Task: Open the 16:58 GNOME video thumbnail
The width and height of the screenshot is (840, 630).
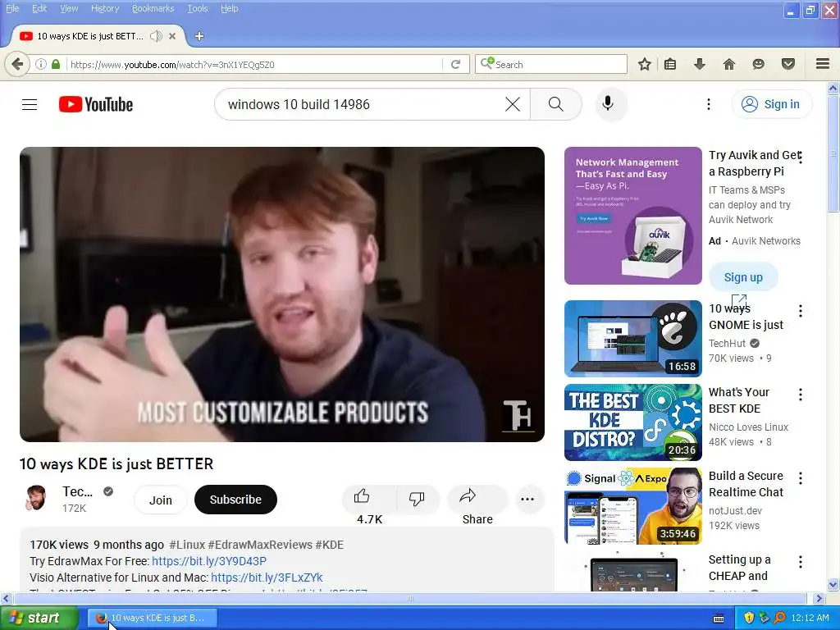Action: pos(632,339)
